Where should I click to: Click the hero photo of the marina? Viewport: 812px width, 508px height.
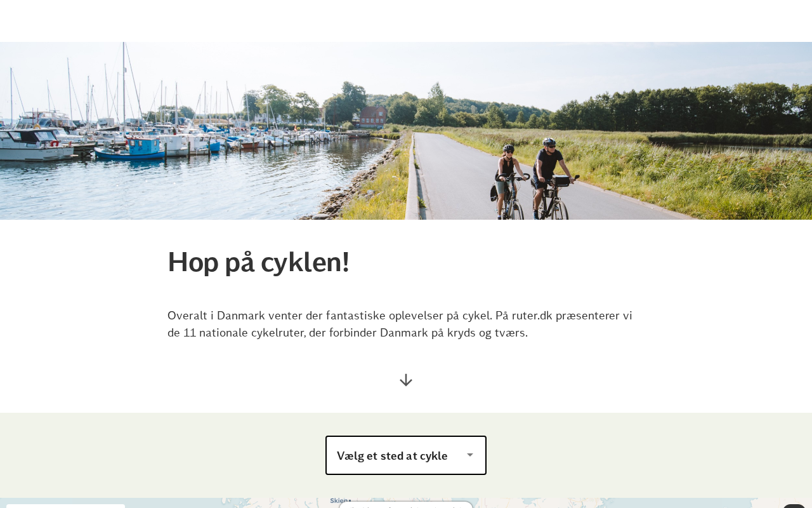coord(406,131)
